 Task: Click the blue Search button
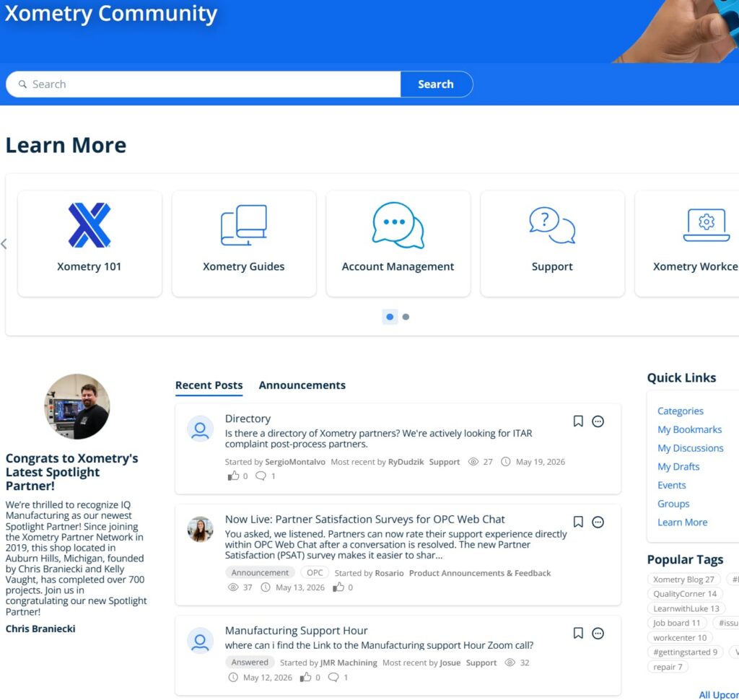436,84
